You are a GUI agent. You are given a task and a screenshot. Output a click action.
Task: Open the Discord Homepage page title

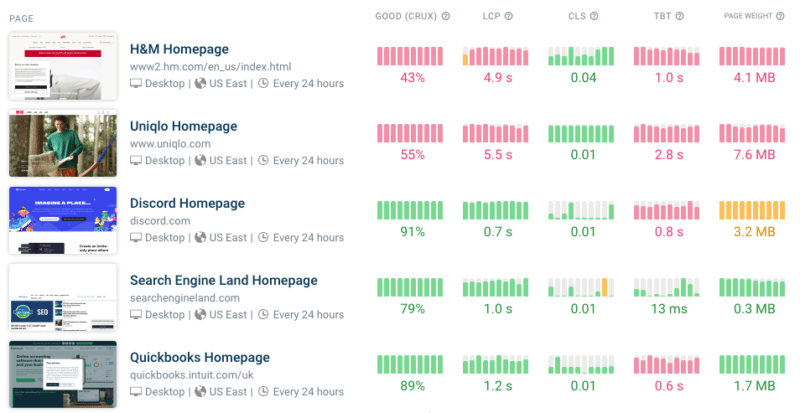(x=187, y=203)
